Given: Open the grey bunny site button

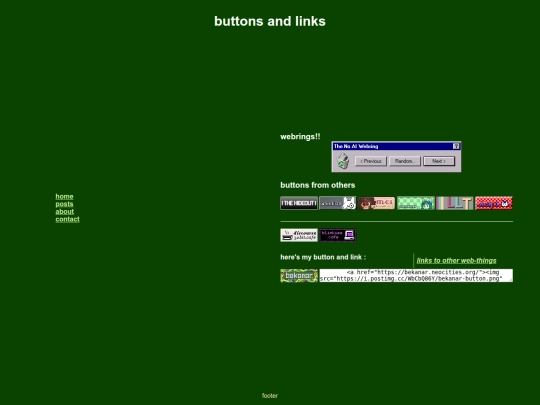Looking at the screenshot, I should click(338, 203).
